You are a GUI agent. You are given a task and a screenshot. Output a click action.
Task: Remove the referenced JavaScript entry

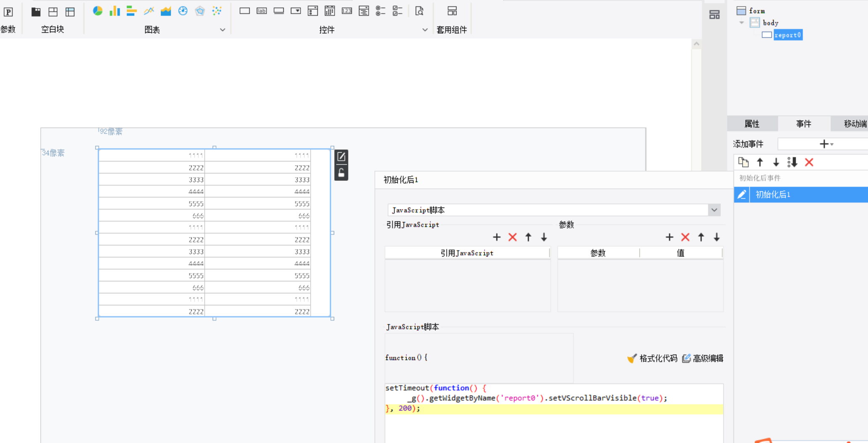(x=512, y=237)
